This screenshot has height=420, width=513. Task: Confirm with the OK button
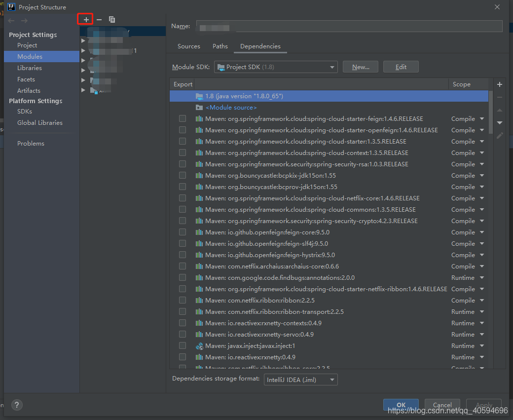pos(401,405)
